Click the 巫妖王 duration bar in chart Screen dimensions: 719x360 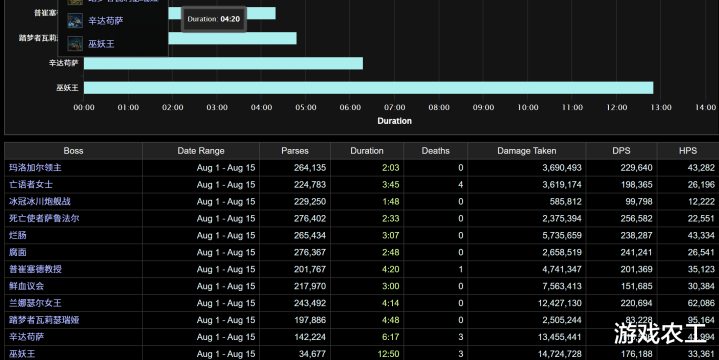pos(369,88)
